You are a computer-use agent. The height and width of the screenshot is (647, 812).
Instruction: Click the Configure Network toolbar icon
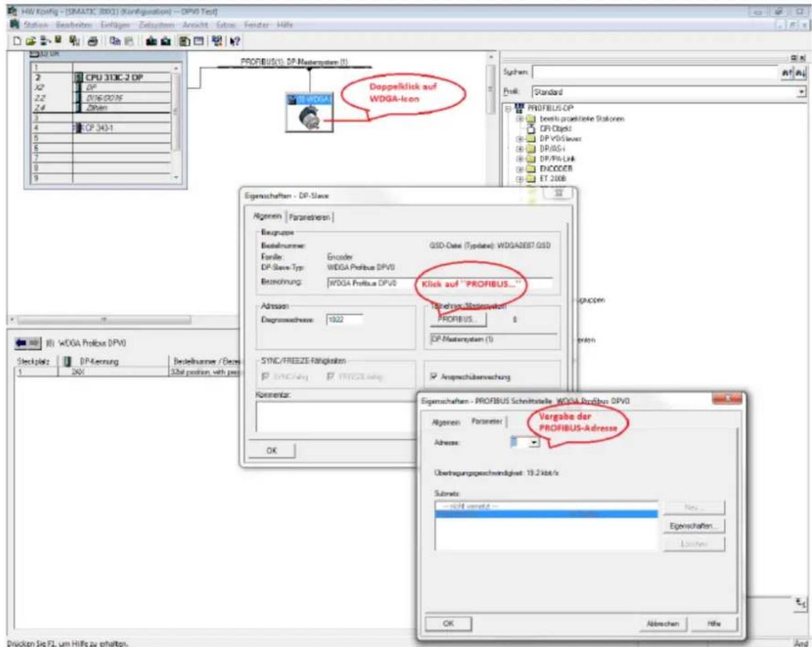216,41
